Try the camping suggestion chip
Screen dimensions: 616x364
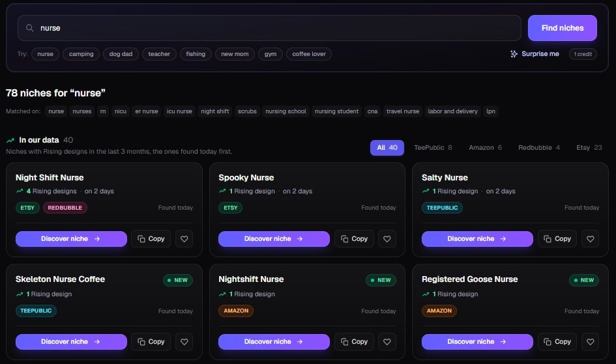click(81, 54)
